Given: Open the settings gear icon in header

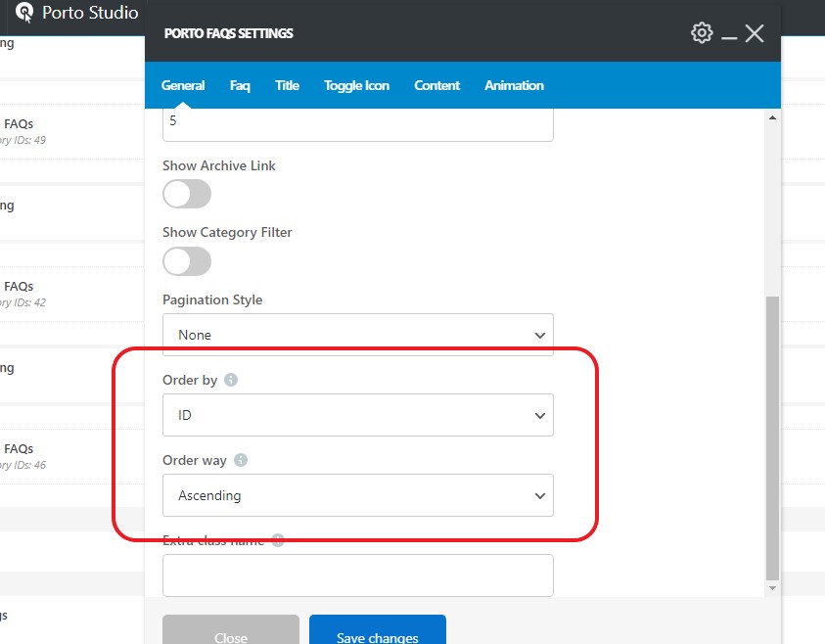Looking at the screenshot, I should [x=702, y=33].
